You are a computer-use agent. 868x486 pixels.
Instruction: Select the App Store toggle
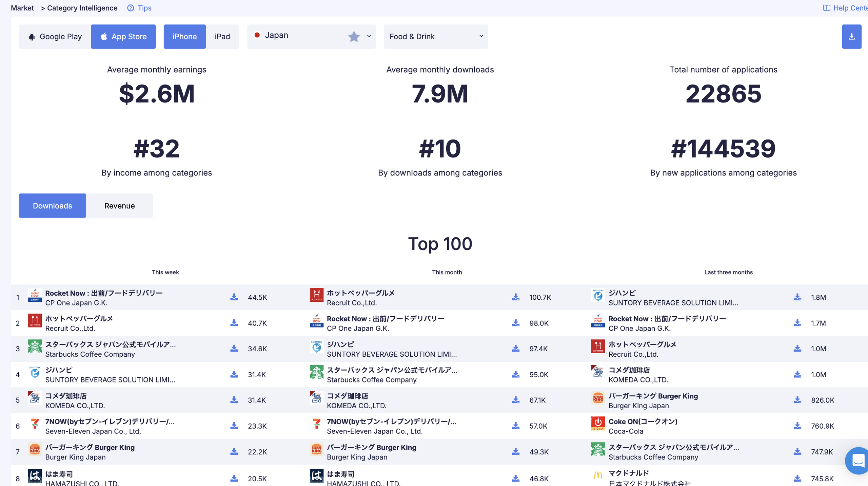(x=123, y=36)
